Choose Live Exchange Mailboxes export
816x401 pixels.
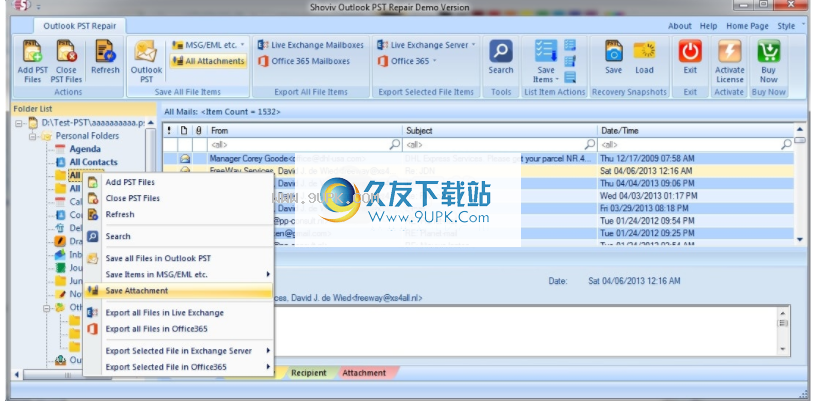311,45
